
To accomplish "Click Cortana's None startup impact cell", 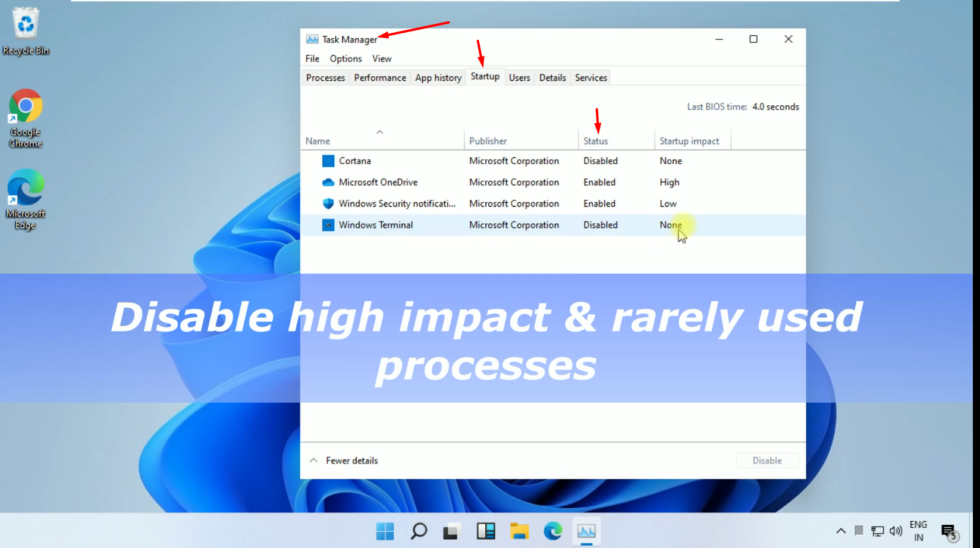I will 671,161.
